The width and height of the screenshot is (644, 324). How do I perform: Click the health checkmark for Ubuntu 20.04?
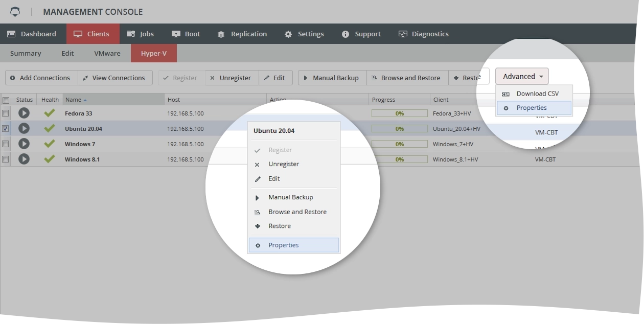[x=50, y=128]
